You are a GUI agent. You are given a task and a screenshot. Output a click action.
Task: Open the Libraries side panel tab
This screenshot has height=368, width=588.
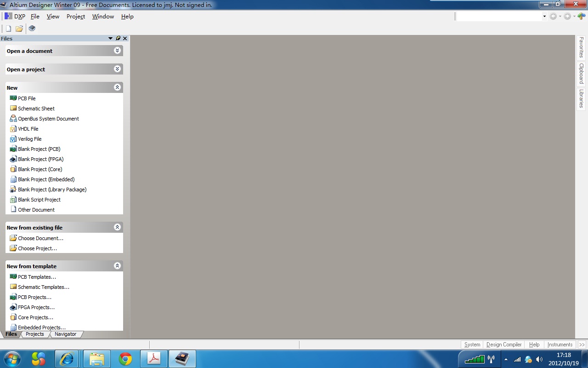(581, 99)
